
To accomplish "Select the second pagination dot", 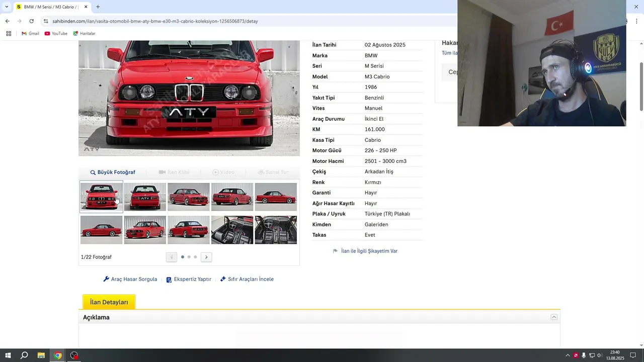I will [189, 257].
